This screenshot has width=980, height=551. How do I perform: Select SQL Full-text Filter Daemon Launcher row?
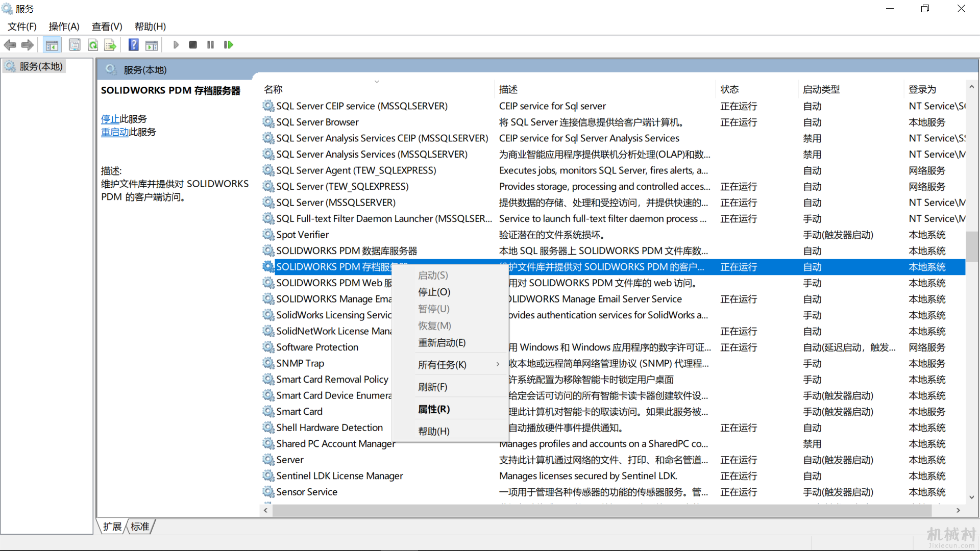pos(613,218)
